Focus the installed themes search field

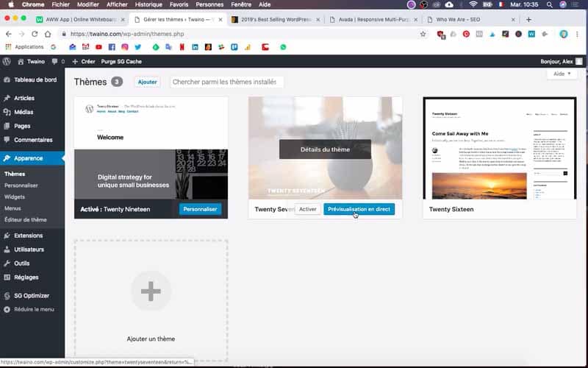tap(226, 82)
